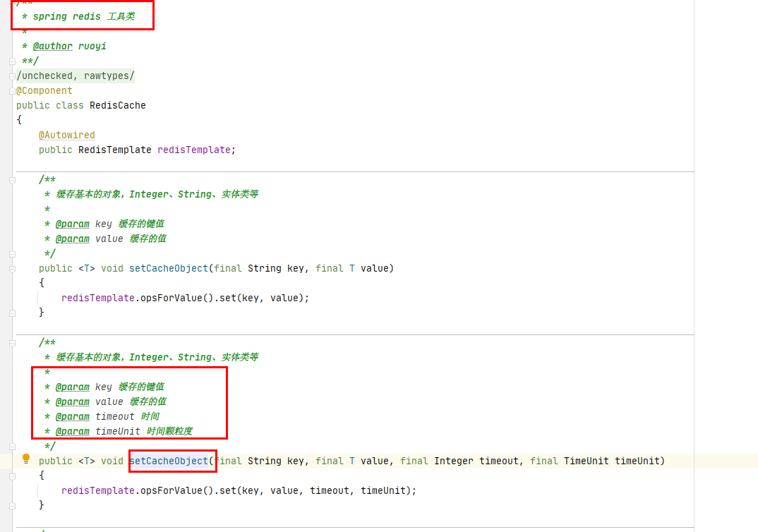Image resolution: width=758 pixels, height=532 pixels.
Task: Click generic <T> in the two-parameter setCacheObject signature
Action: (x=87, y=268)
